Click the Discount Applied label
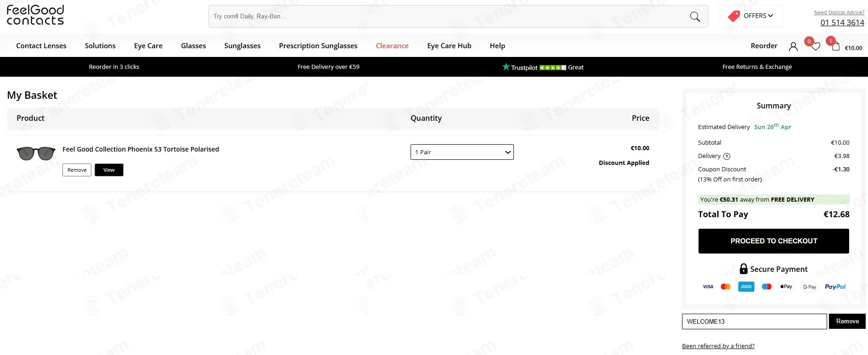The image size is (868, 355). coord(624,163)
